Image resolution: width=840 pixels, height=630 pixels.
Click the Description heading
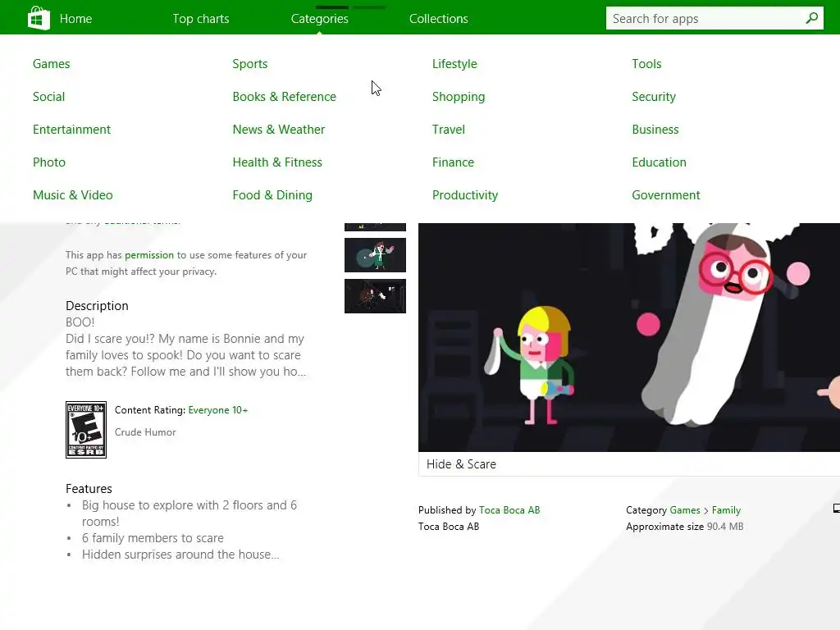tap(97, 305)
